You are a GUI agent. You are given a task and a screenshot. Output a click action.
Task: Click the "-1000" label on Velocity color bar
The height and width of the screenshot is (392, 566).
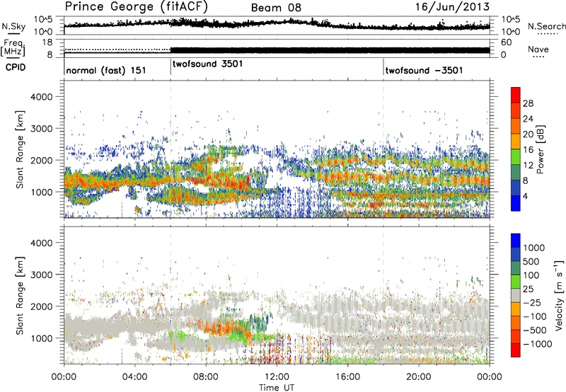click(537, 344)
